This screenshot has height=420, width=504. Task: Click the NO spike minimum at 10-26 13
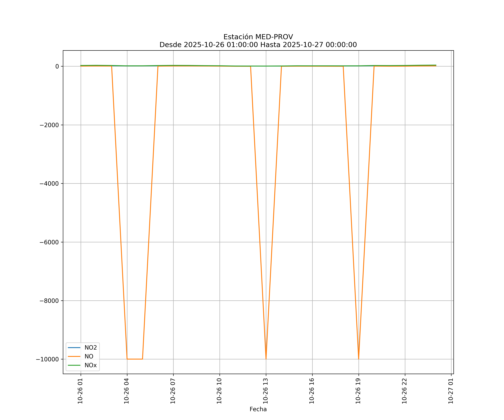pos(266,359)
